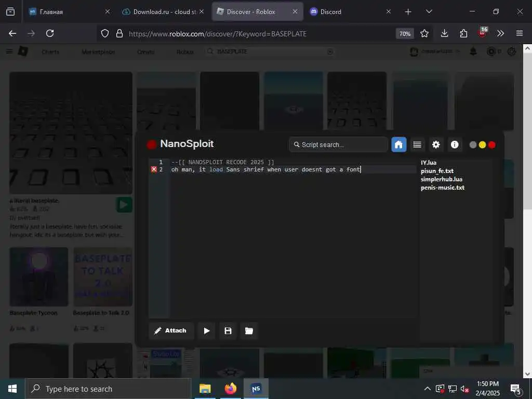
Task: Select simplerhub.lua in script list
Action: click(x=442, y=179)
